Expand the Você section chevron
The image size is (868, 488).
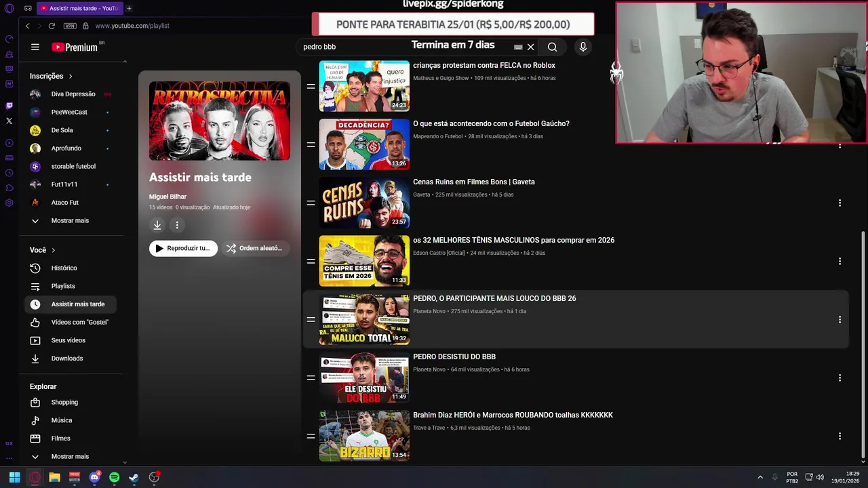point(53,250)
